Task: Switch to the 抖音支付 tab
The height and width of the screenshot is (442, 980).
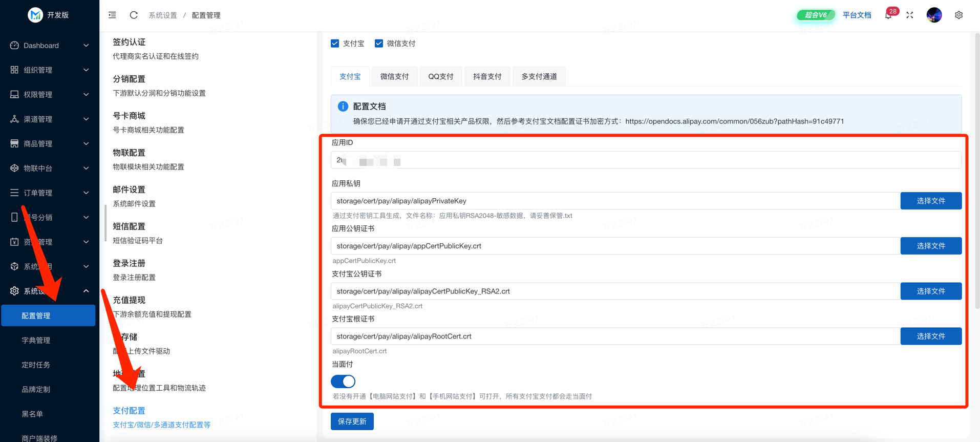Action: (487, 77)
